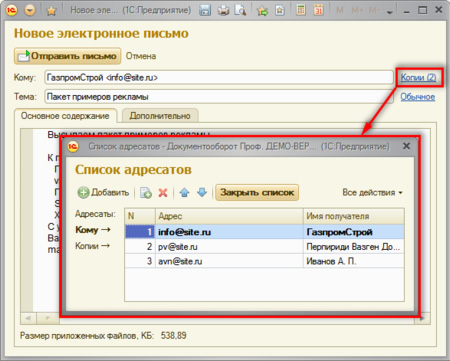The width and height of the screenshot is (450, 361).
Task: Click the greyed M- memory button
Action: 375,11
